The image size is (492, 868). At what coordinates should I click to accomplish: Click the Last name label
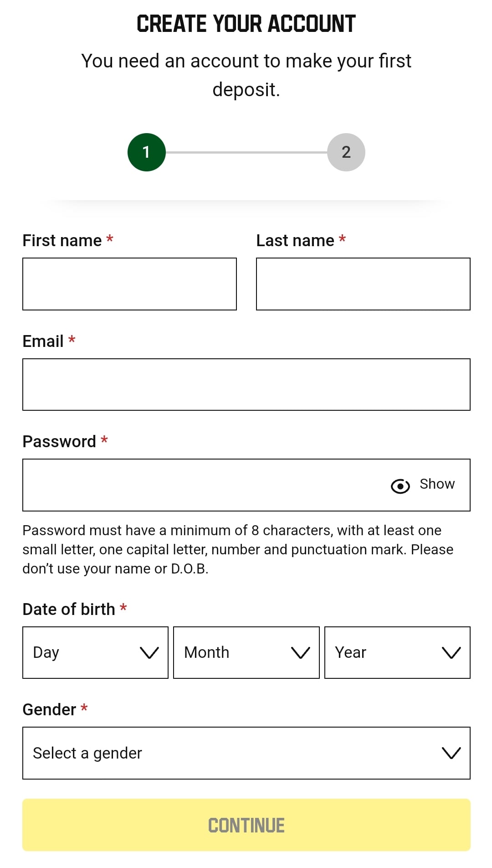click(295, 241)
